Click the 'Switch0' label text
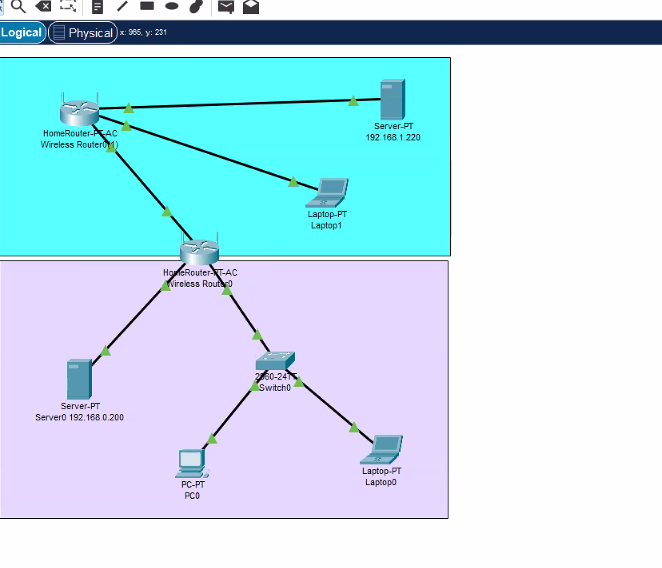 tap(275, 388)
